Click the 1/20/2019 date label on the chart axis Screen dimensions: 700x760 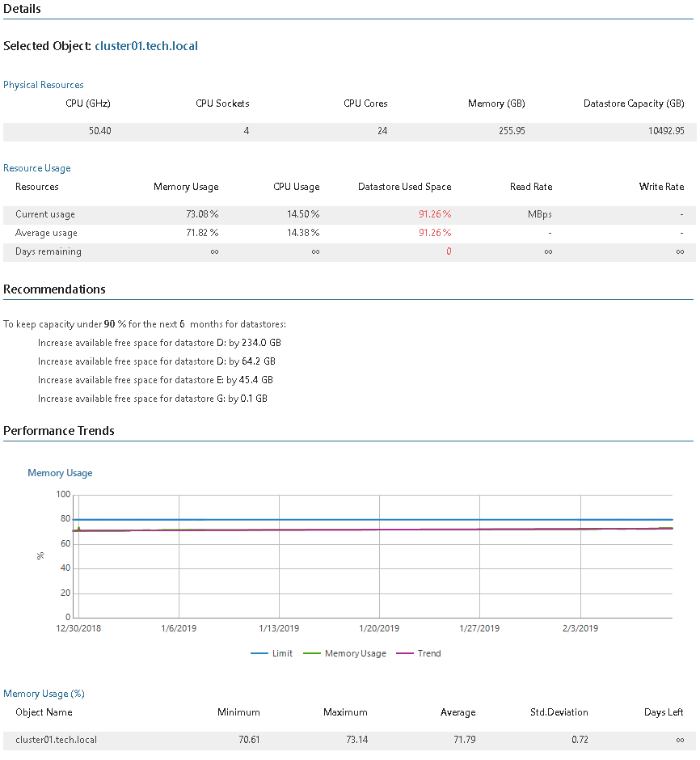click(x=379, y=629)
